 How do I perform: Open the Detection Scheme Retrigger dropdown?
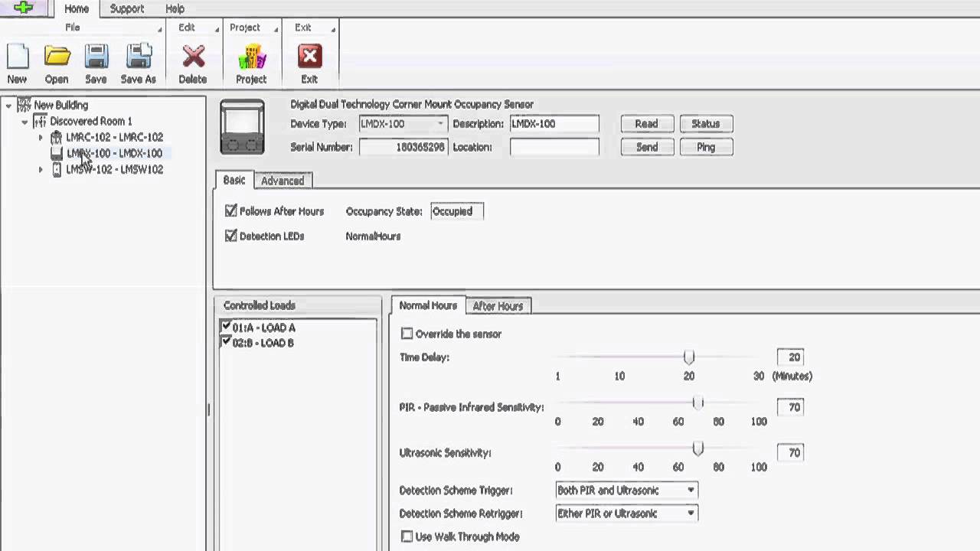coord(691,514)
